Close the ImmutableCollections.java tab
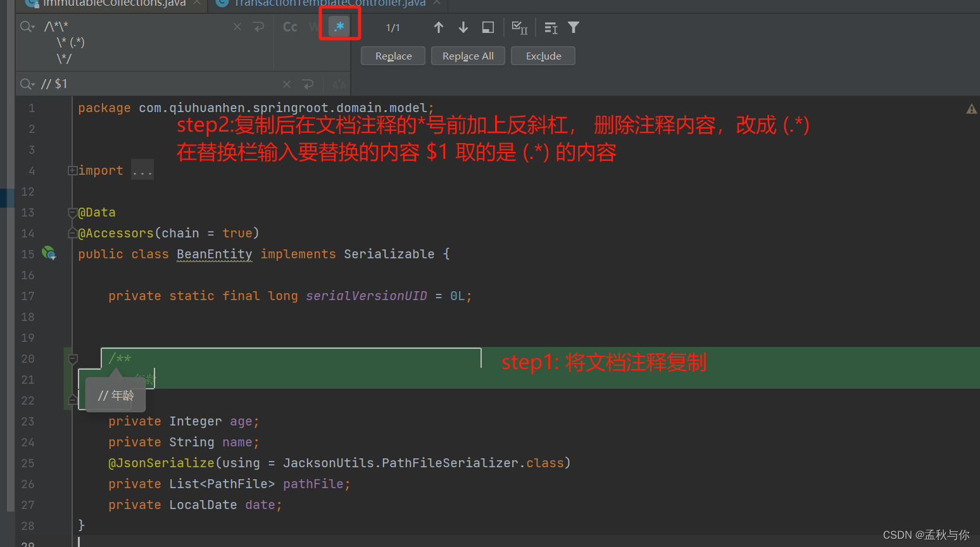 pos(197,3)
